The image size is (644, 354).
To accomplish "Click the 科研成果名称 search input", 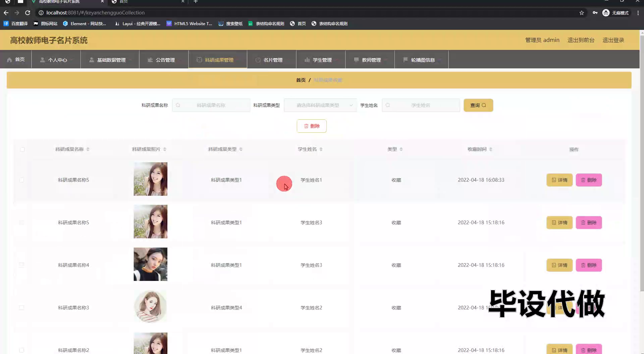I will click(x=211, y=105).
